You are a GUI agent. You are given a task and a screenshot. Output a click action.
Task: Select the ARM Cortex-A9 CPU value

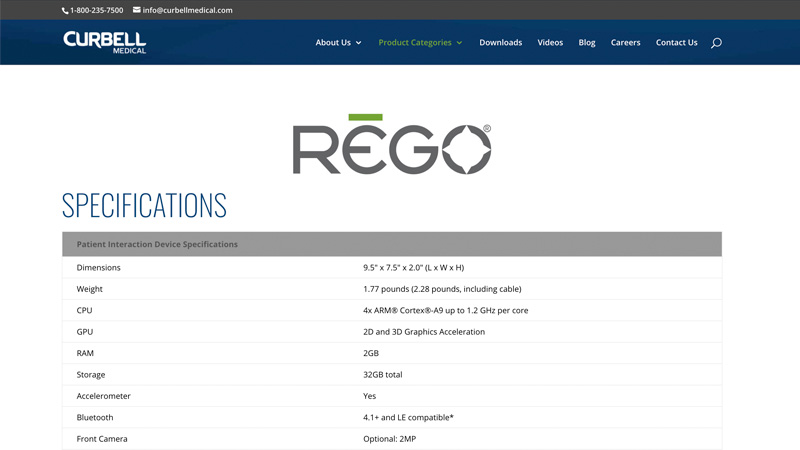coord(445,310)
